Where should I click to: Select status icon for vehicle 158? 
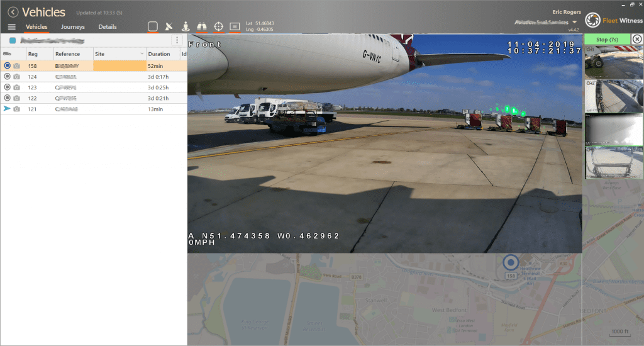coord(7,65)
